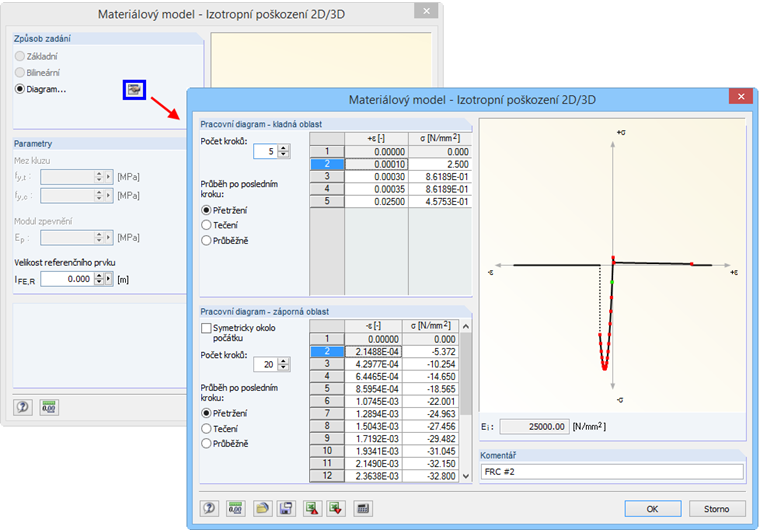Select row header 2 in negative table
Viewport: 760px width, 532px height.
327,352
